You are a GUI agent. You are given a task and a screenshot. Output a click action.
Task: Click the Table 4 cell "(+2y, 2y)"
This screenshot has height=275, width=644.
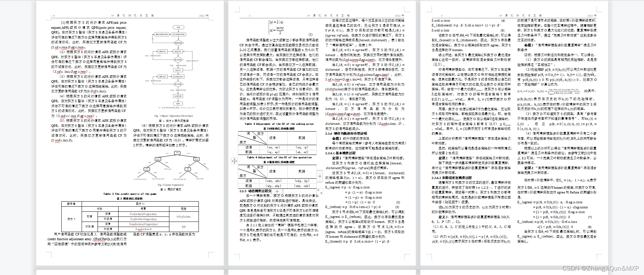tap(302, 181)
